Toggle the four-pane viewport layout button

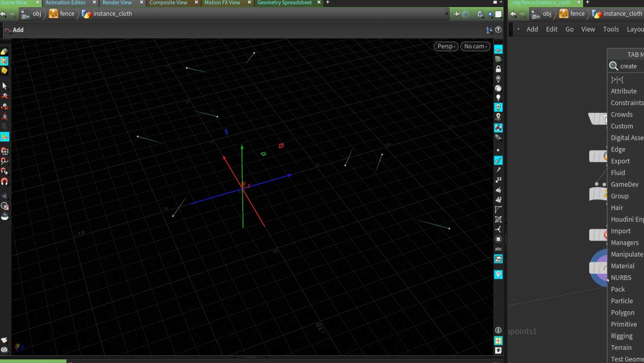(x=498, y=341)
